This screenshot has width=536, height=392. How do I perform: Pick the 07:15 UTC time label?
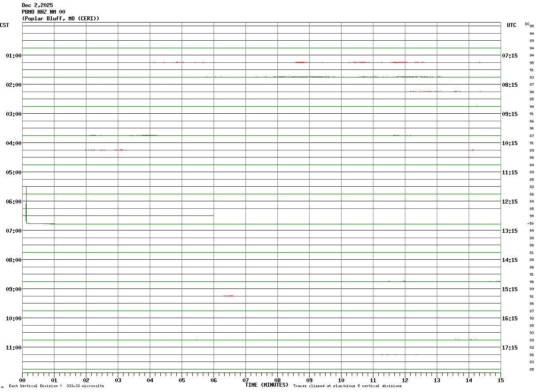pos(509,55)
